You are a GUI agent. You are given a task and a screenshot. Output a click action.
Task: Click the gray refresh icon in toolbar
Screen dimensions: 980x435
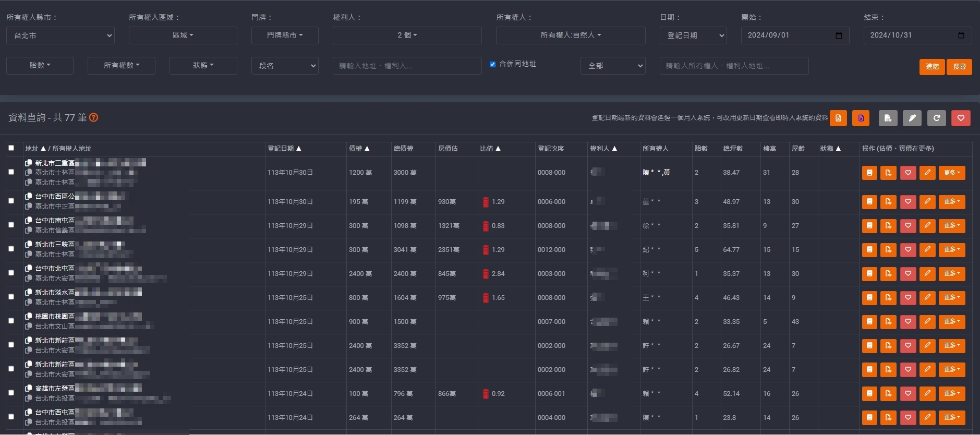pyautogui.click(x=936, y=118)
